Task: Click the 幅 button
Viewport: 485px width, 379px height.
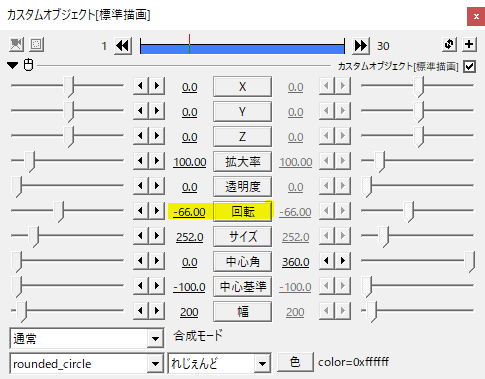Action: pos(242,312)
